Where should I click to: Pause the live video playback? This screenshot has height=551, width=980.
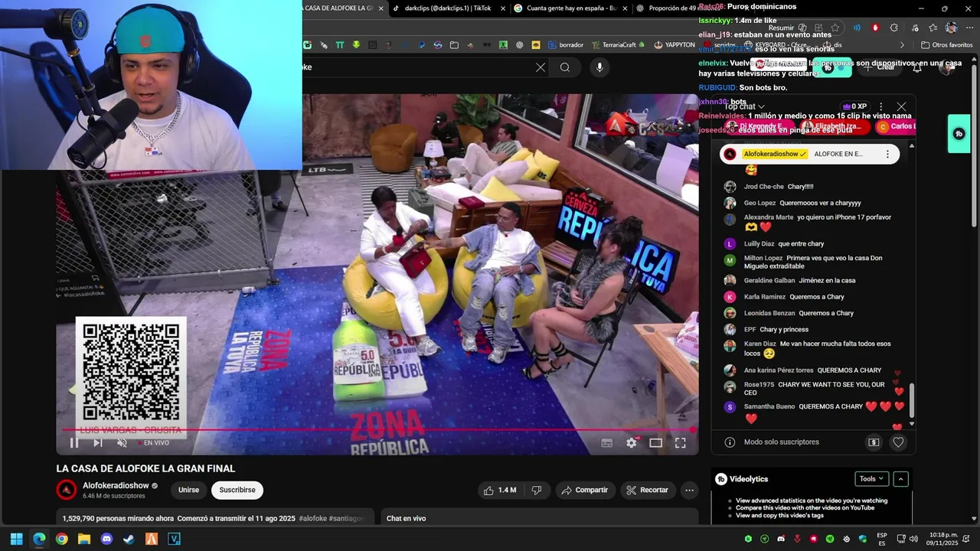point(74,442)
